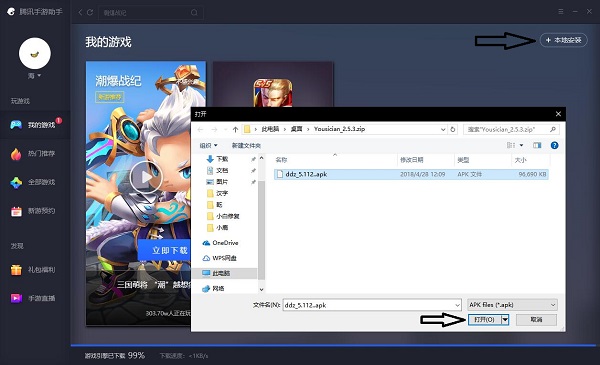This screenshot has height=365, width=600.
Task: Click the search magnifier in app header
Action: pyautogui.click(x=194, y=13)
